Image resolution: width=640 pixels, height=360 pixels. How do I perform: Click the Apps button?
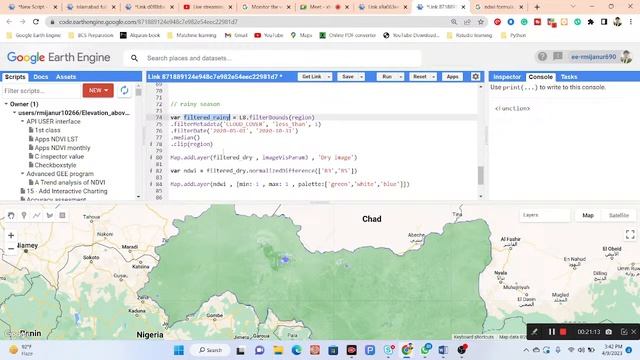click(452, 77)
